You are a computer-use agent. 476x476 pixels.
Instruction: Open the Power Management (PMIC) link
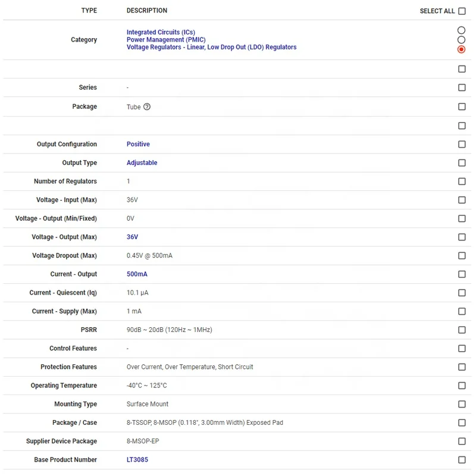pyautogui.click(x=166, y=40)
